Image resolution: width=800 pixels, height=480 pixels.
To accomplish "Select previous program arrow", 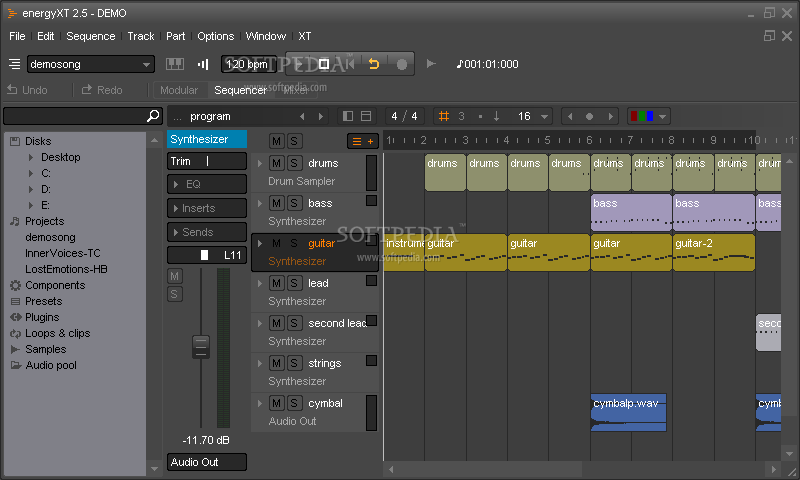I will pos(302,116).
